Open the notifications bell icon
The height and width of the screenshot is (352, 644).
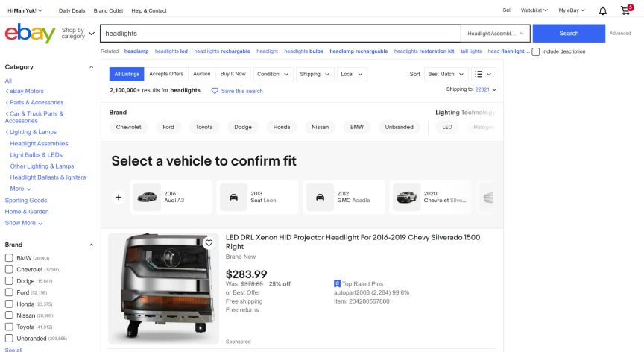[x=602, y=10]
